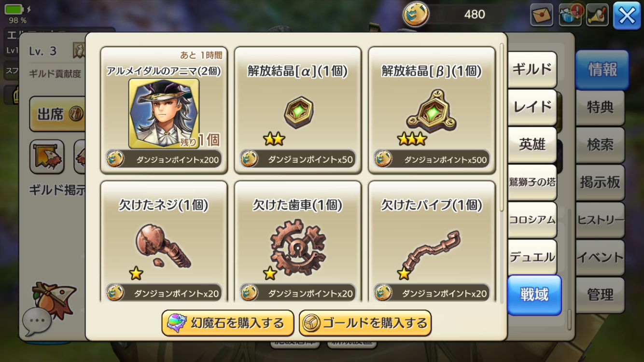Tap the 解放結晶[β] crystal icon
This screenshot has width=644, height=362.
pyautogui.click(x=432, y=111)
